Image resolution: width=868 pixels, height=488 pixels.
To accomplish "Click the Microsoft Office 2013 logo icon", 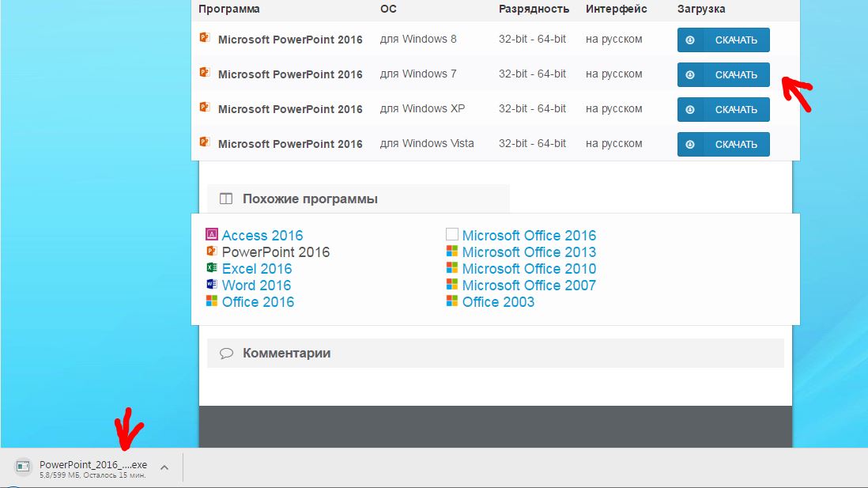I will point(452,252).
